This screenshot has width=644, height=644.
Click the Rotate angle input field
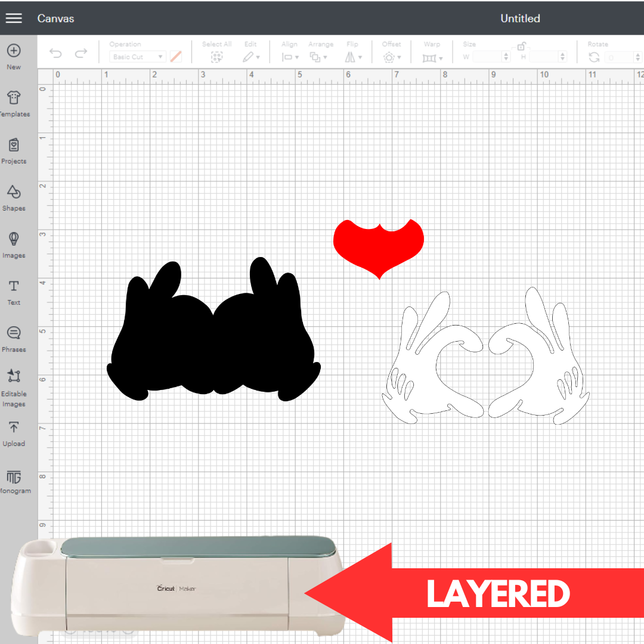tap(620, 57)
